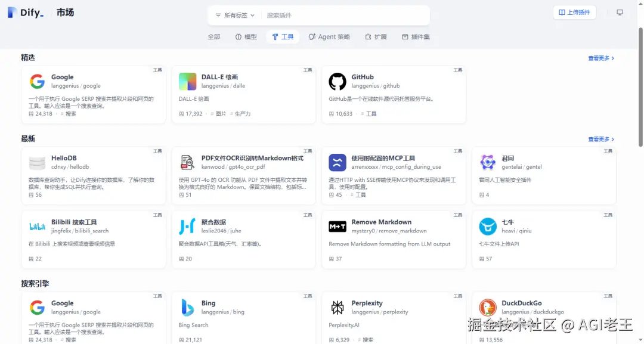Image resolution: width=644 pixels, height=344 pixels.
Task: Click the cdnxy / hellodb author text
Action: [x=70, y=167]
